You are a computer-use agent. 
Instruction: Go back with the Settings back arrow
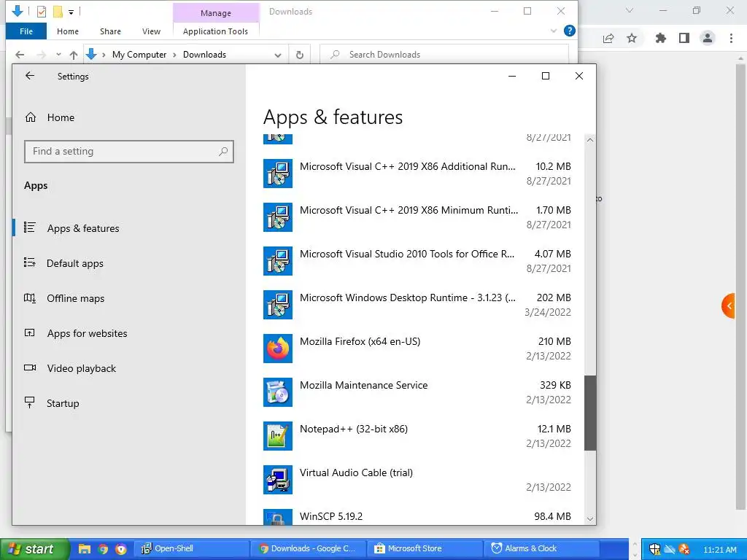click(30, 76)
